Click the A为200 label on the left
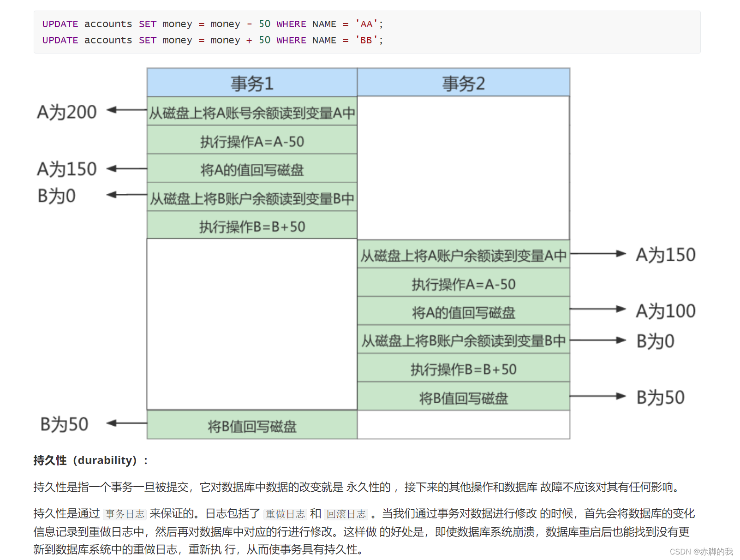 pyautogui.click(x=68, y=111)
